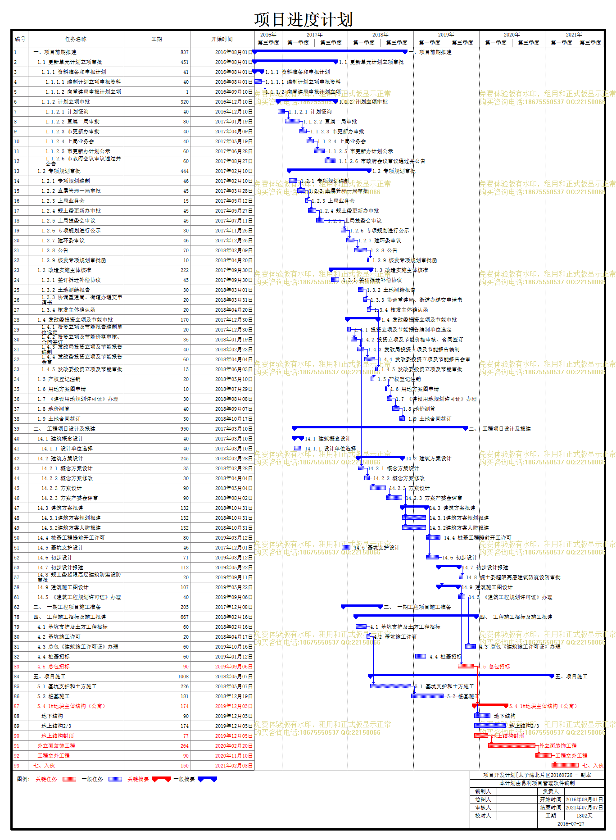616x840 pixels.
Task: Select task 1.8 地价测算
Action: (133, 409)
